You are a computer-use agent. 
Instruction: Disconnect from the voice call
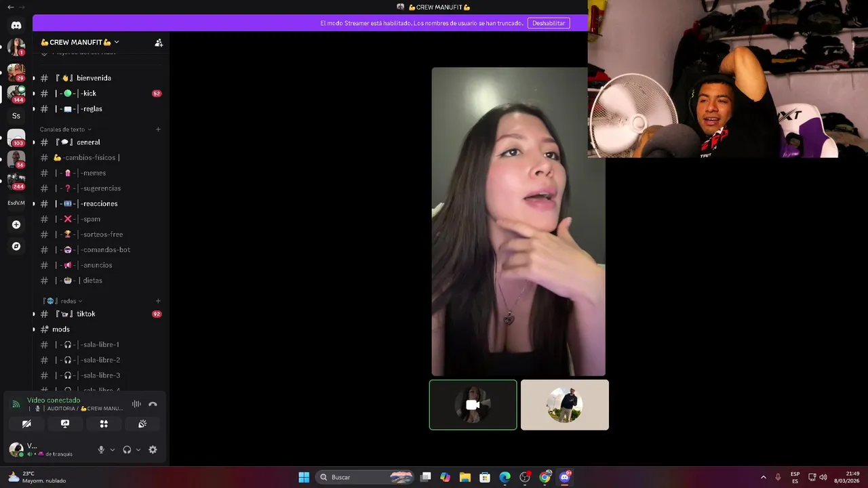pyautogui.click(x=153, y=404)
